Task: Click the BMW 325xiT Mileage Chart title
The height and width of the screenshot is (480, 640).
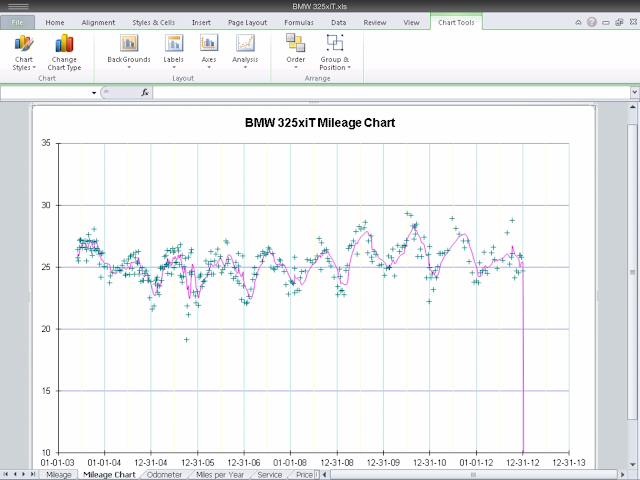Action: click(320, 123)
